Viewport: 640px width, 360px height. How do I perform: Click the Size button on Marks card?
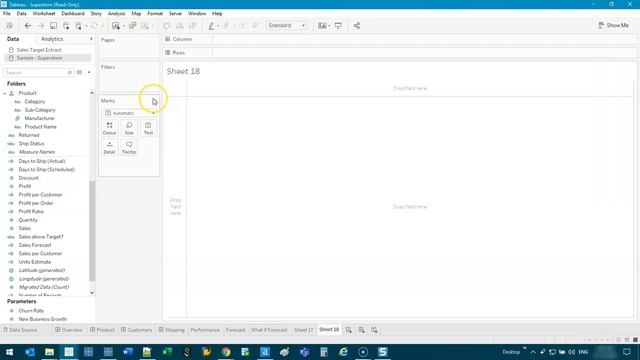click(x=129, y=128)
